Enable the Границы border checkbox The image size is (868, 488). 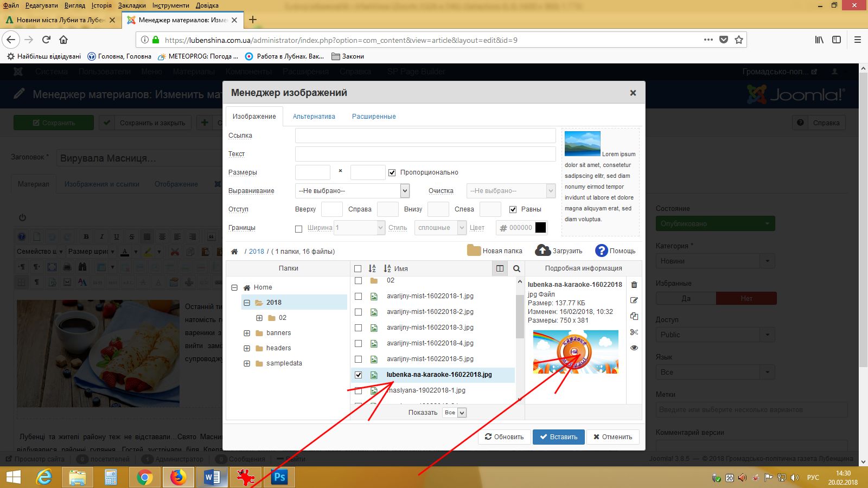[x=298, y=229]
